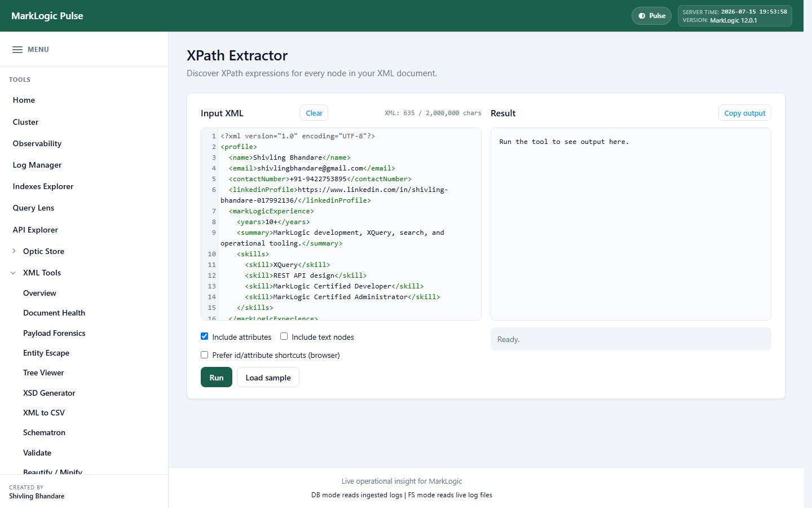
Task: Collapse the XML Tools section chevron
Action: pyautogui.click(x=14, y=273)
